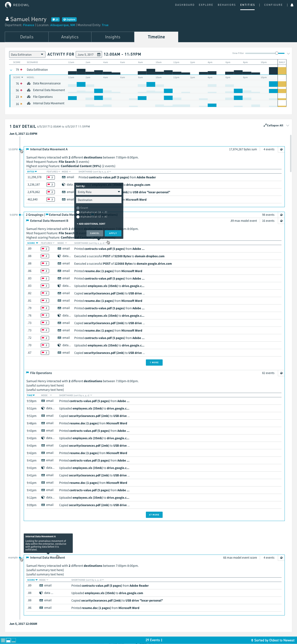Click the Apply button in sort popup
The height and width of the screenshot is (644, 297).
[x=113, y=233]
